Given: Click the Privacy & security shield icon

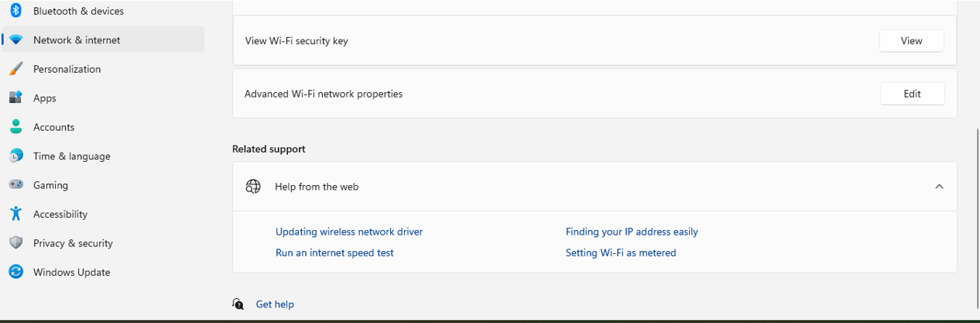Looking at the screenshot, I should tap(15, 243).
